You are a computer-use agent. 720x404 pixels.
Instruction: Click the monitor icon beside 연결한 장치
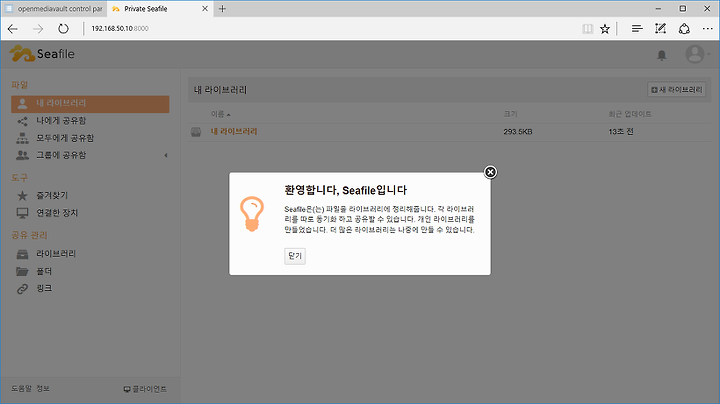(22, 213)
